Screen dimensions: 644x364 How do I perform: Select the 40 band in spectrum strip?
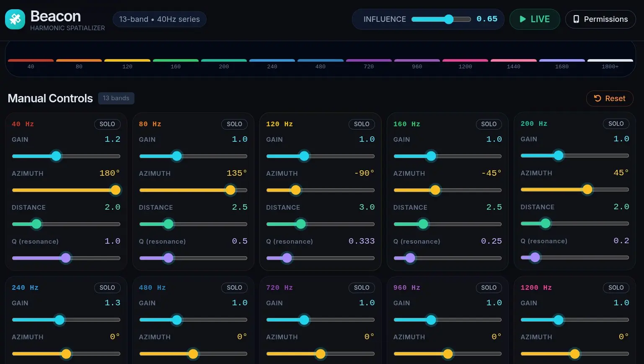tap(31, 64)
